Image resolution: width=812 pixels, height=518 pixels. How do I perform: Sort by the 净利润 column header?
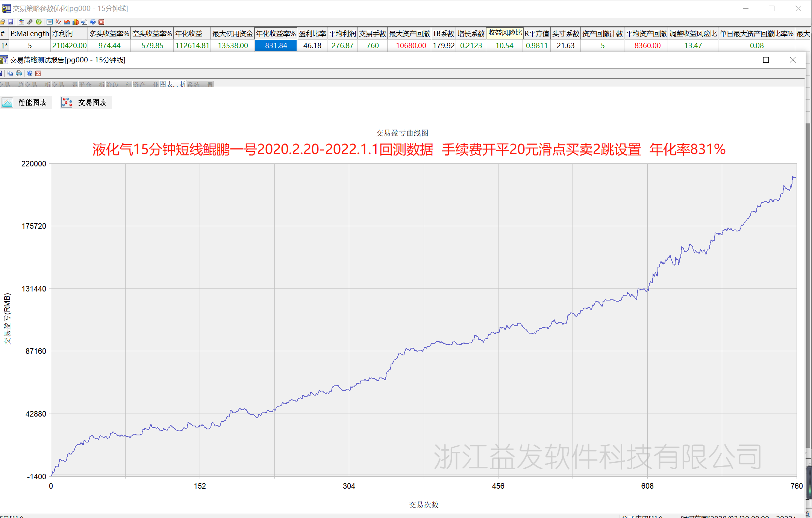point(69,34)
